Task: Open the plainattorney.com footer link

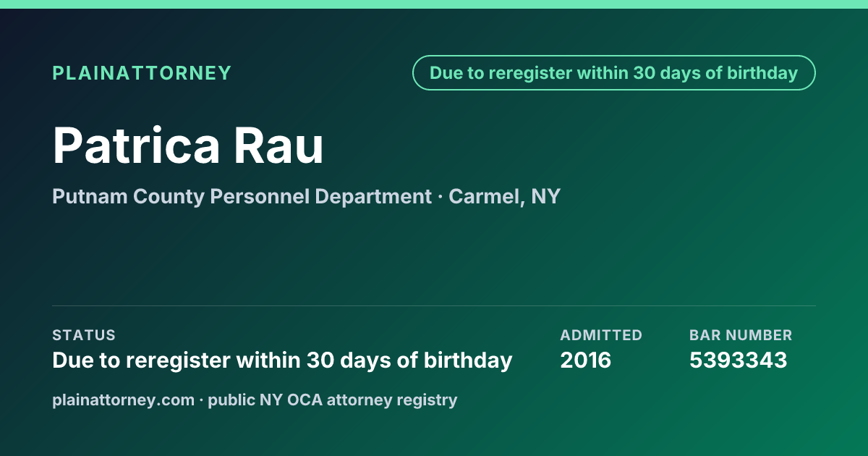Action: (x=124, y=400)
